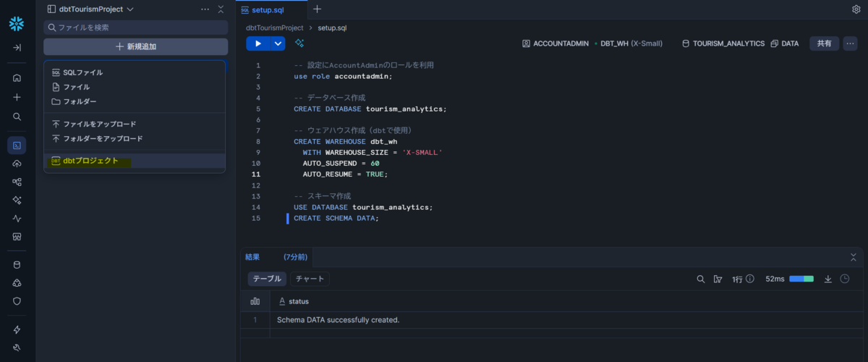The image size is (868, 362).
Task: Open Marketplace storefront icon in sidebar
Action: (x=17, y=236)
